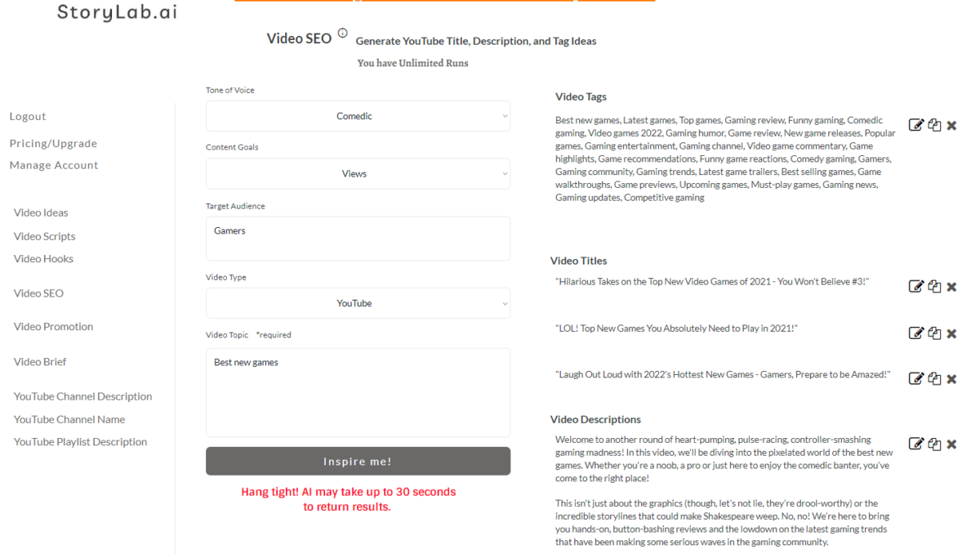This screenshot has height=554, width=980.
Task: Click inside the Target Audience field
Action: [358, 237]
